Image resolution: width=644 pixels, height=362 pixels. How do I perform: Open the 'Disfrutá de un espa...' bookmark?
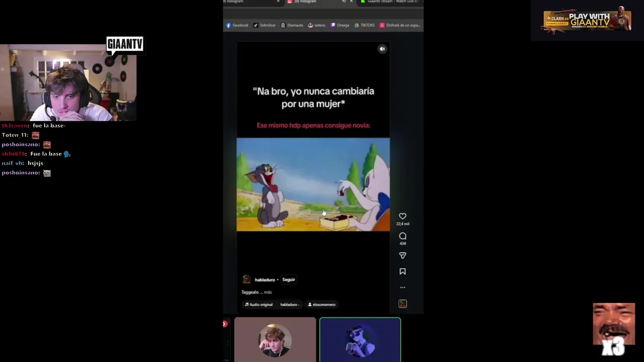(400, 25)
